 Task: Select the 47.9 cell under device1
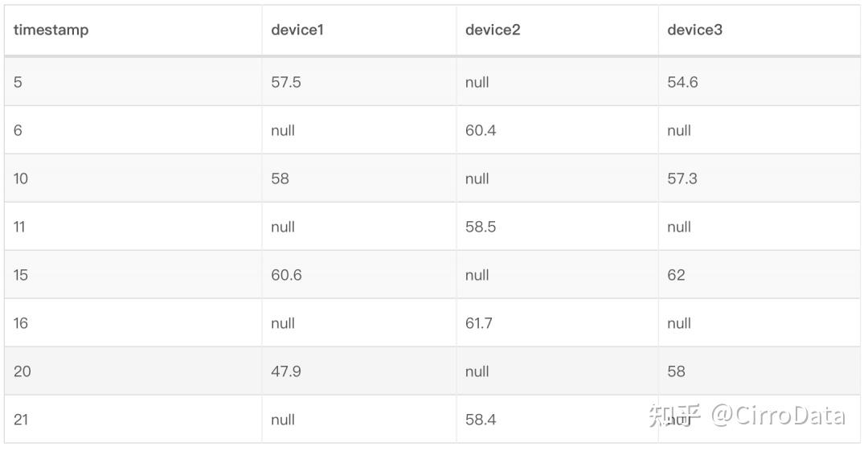(286, 371)
